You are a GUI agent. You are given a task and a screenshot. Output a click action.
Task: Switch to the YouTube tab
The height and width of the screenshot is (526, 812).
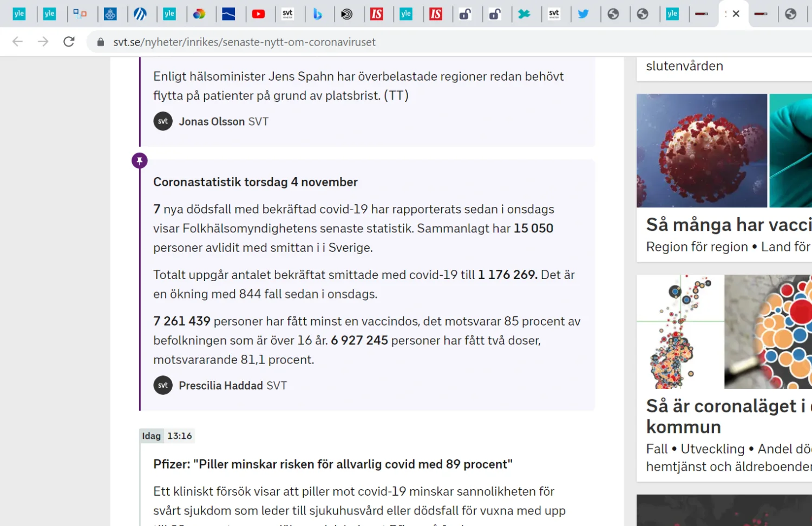(258, 14)
